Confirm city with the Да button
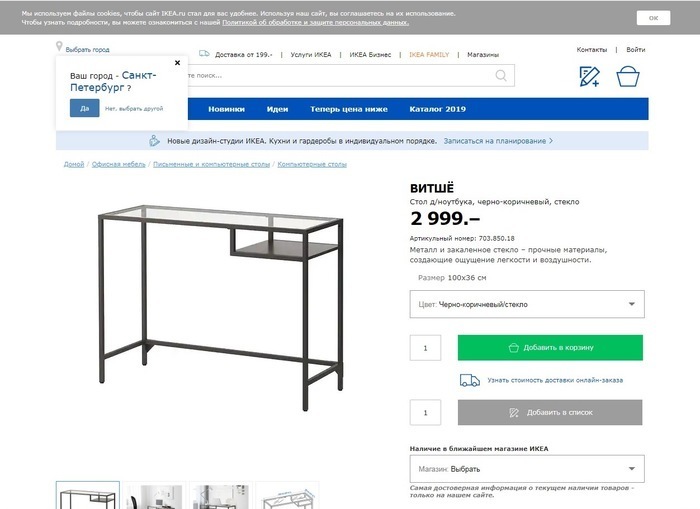This screenshot has height=509, width=700. coord(84,108)
